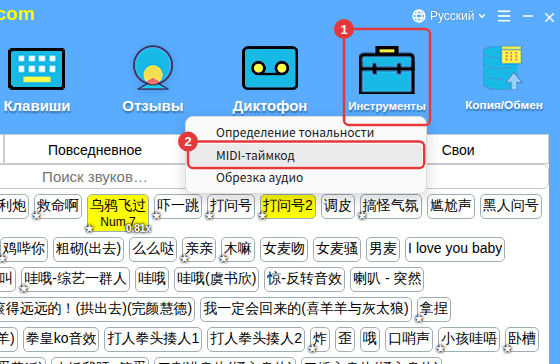
Task: Toggle favorite star on 卧槽
Action: click(x=508, y=348)
